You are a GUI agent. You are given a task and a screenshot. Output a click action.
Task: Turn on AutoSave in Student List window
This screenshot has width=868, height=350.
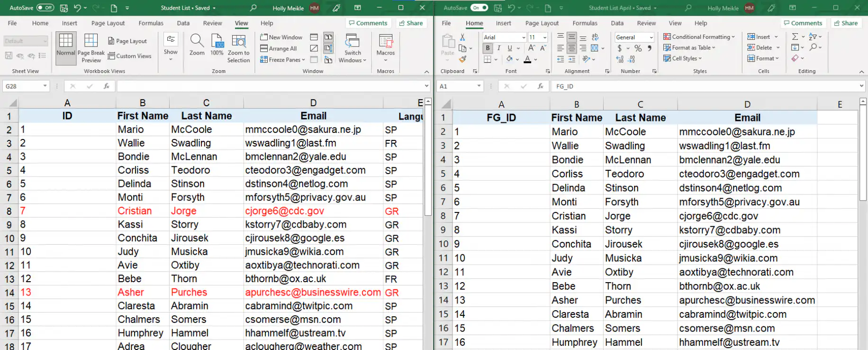pos(45,8)
